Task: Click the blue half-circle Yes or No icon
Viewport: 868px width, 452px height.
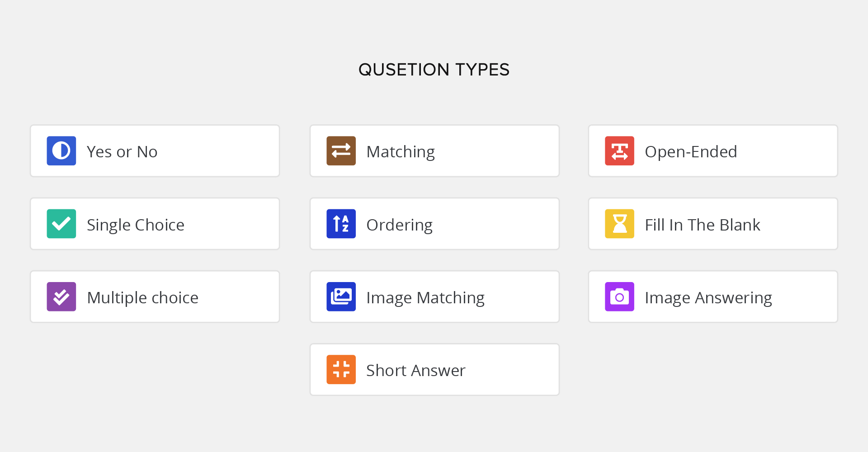Action: pos(61,151)
